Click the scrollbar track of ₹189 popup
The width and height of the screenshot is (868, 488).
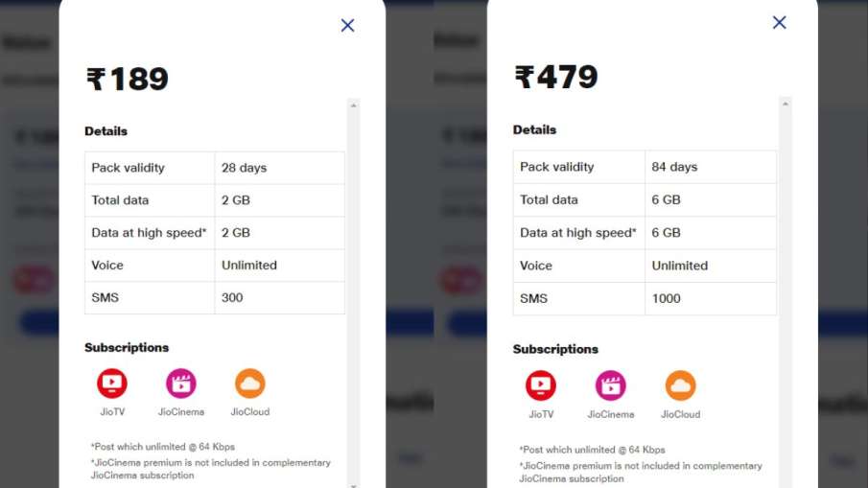(354, 288)
